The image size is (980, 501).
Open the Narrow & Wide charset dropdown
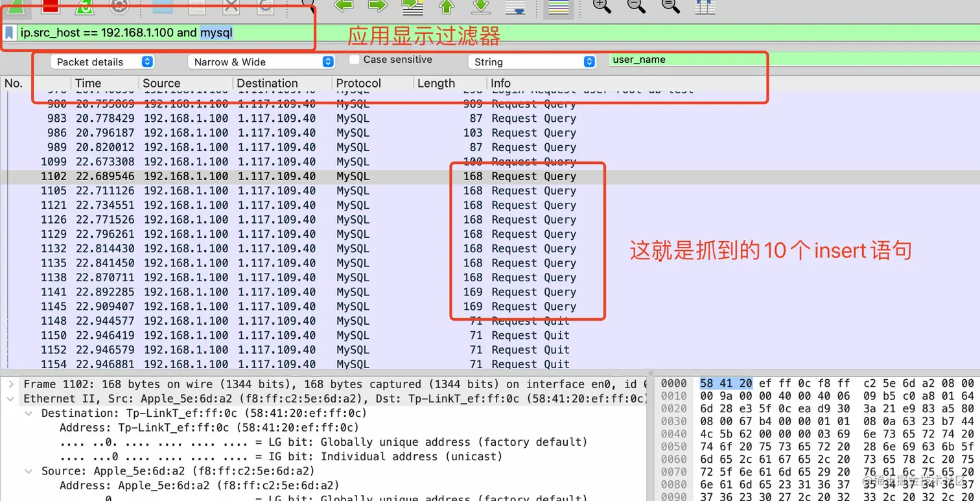(261, 62)
